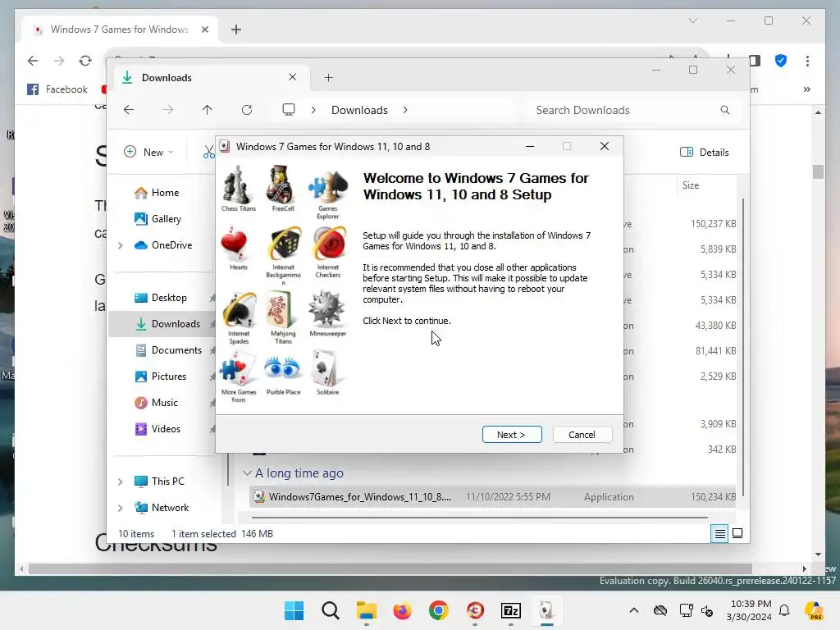Open Facebook bookmark in Chrome
This screenshot has height=630, width=840.
57,89
